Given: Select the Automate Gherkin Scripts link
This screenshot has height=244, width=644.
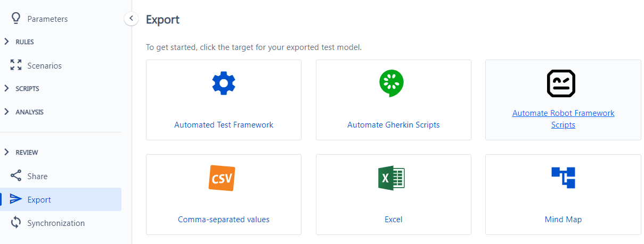Looking at the screenshot, I should [x=394, y=125].
